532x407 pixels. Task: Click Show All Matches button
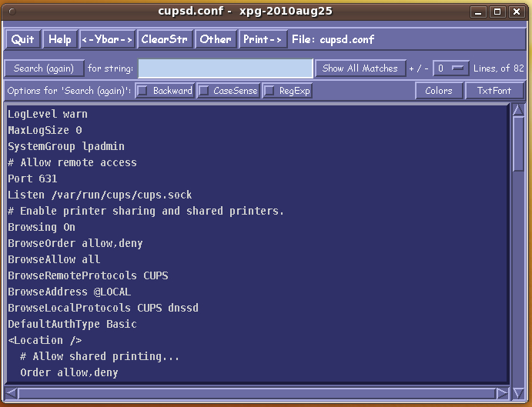click(360, 68)
